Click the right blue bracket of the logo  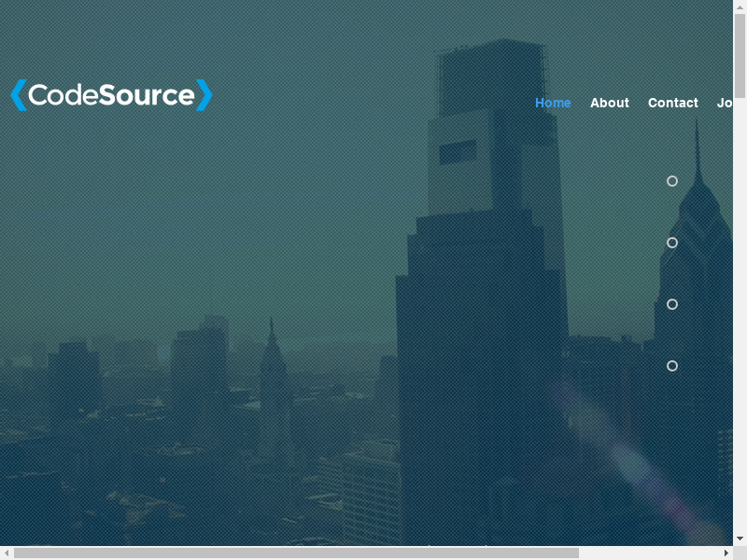pyautogui.click(x=205, y=95)
